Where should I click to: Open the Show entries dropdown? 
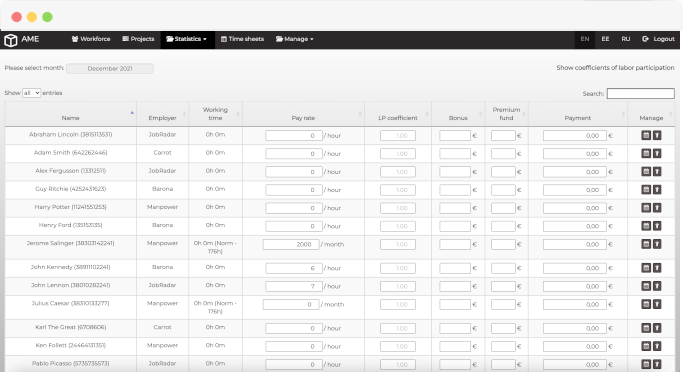coord(31,93)
